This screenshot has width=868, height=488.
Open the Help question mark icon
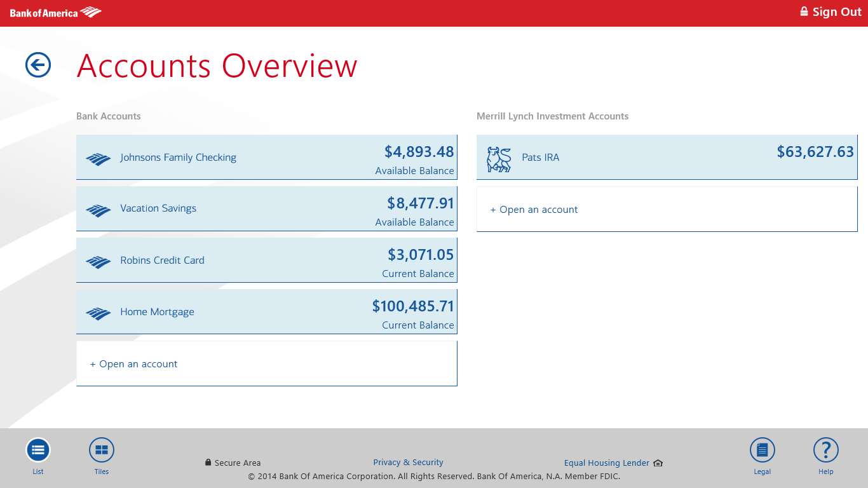pyautogui.click(x=825, y=449)
